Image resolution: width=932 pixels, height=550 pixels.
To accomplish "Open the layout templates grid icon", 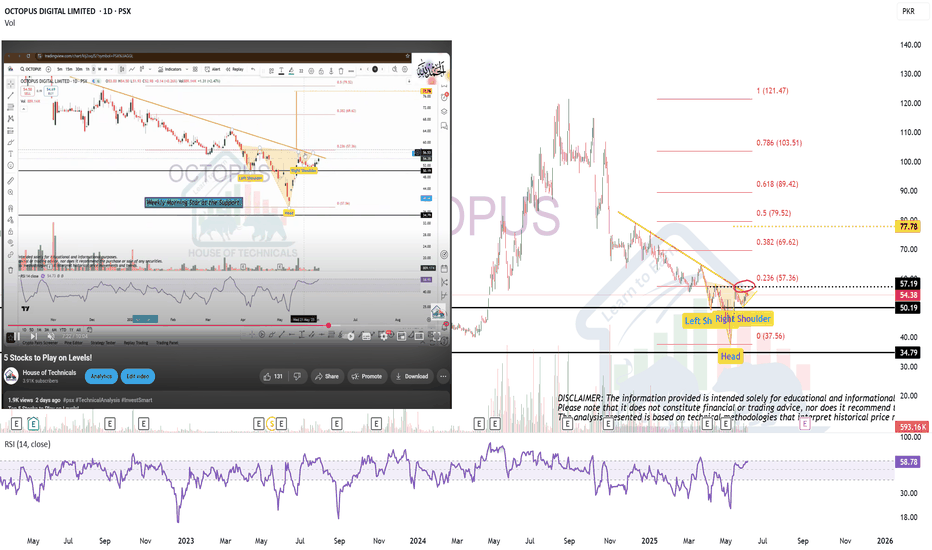I will 195,69.
